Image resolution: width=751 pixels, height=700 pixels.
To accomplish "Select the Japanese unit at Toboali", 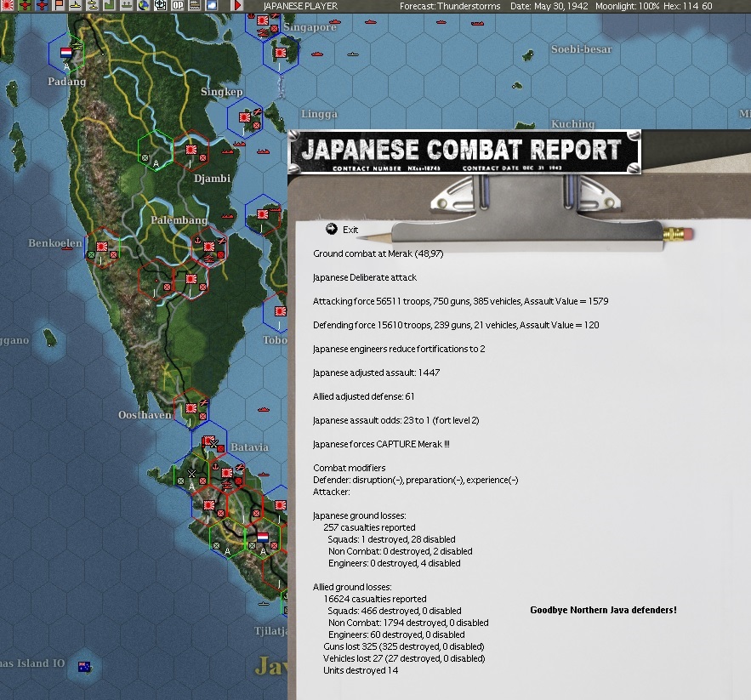I will tap(281, 311).
